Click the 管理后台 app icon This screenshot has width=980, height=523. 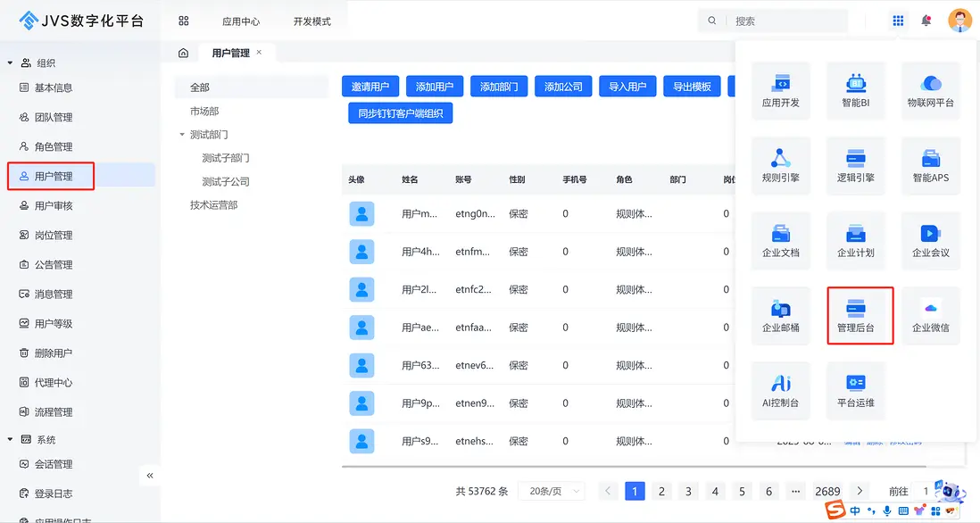856,316
